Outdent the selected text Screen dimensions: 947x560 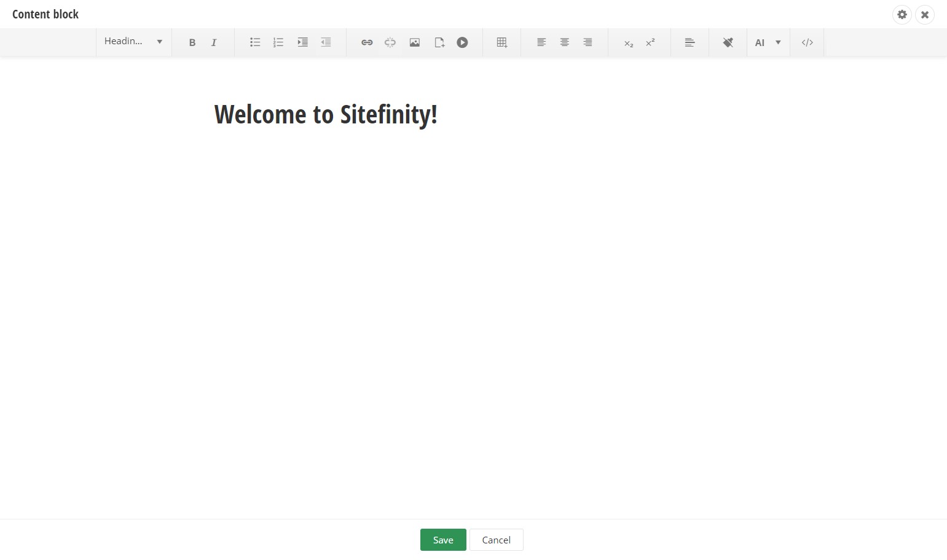pyautogui.click(x=326, y=42)
